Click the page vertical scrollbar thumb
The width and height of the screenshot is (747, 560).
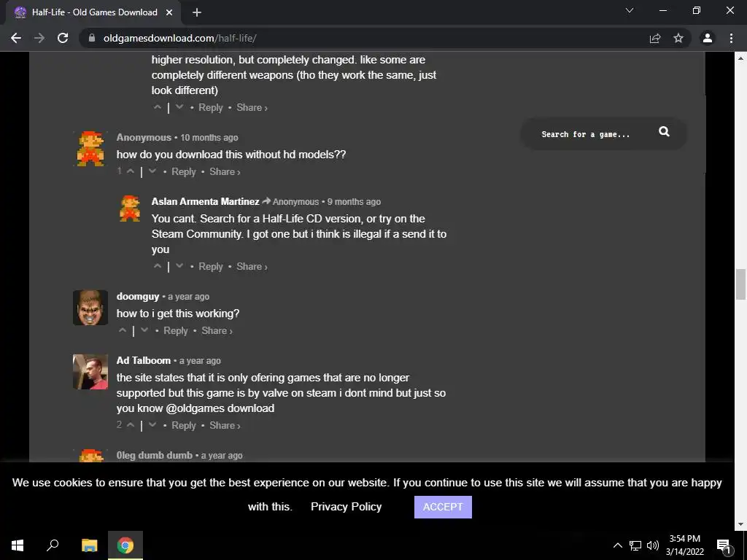pos(740,284)
